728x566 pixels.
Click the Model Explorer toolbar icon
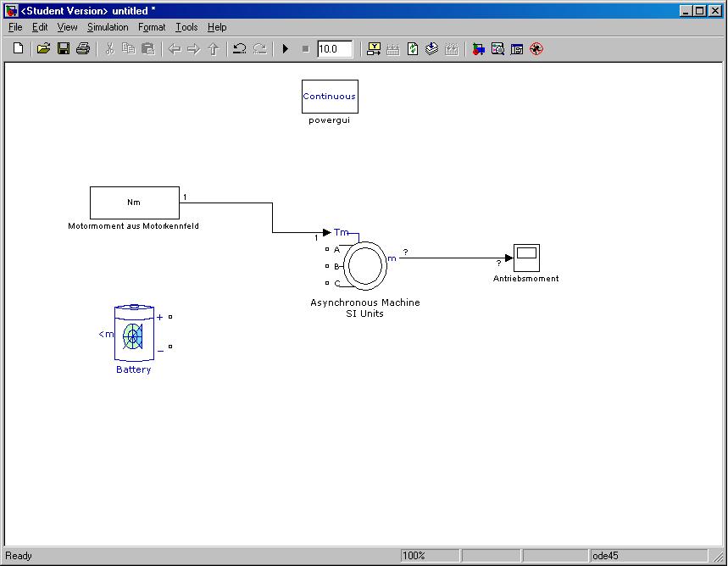click(x=497, y=49)
